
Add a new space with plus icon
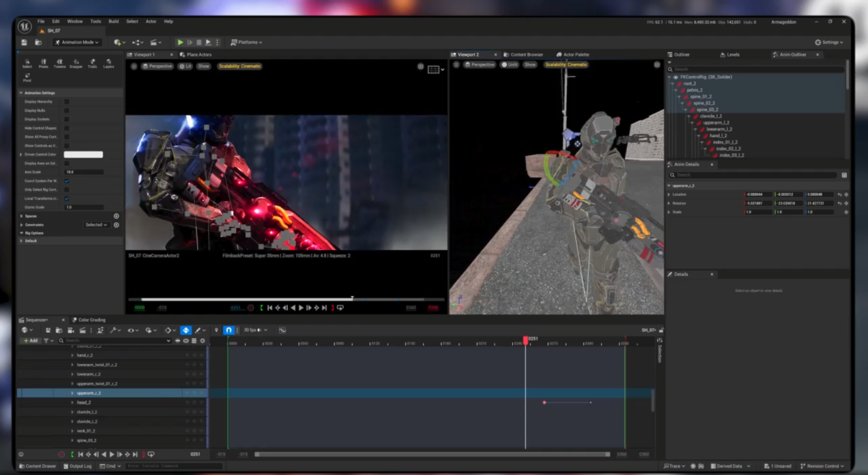click(116, 216)
